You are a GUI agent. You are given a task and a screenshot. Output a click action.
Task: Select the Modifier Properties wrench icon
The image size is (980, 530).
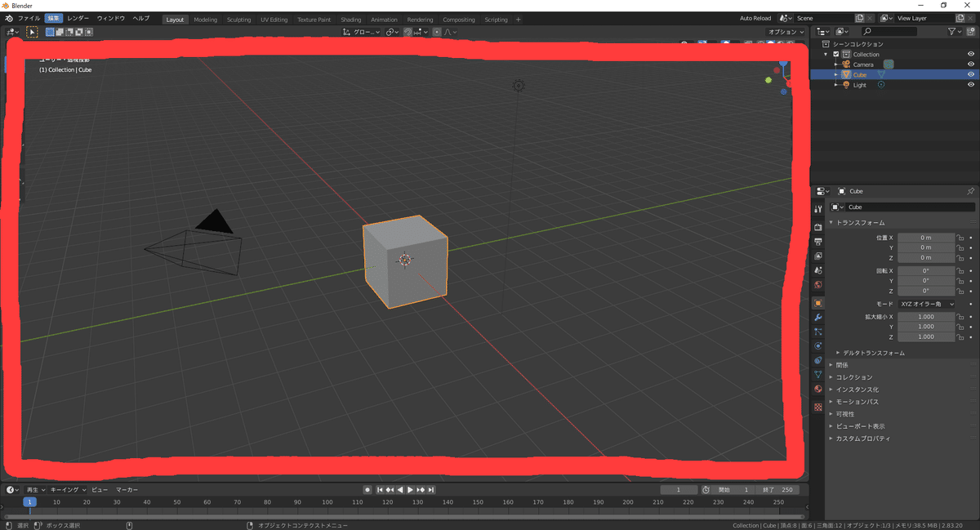point(817,315)
